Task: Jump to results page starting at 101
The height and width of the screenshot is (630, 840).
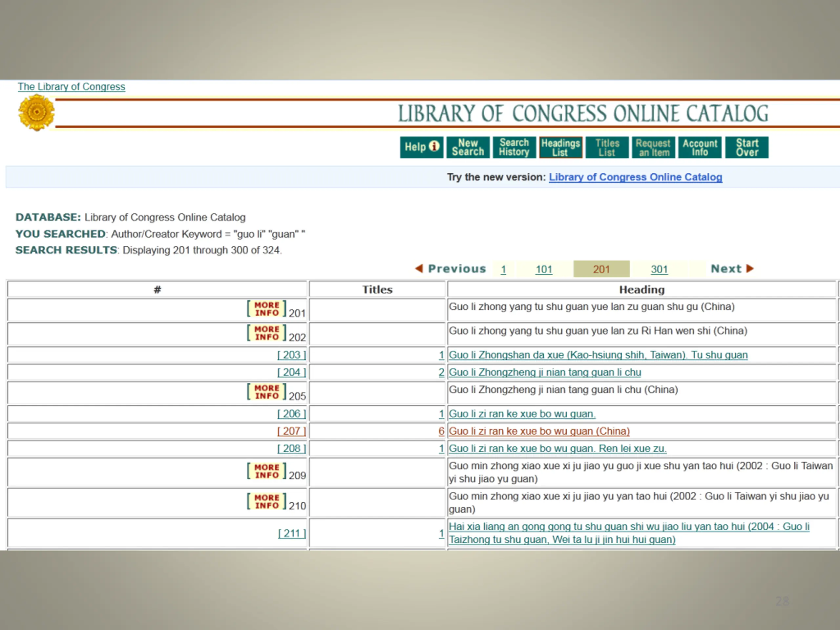Action: (x=544, y=269)
